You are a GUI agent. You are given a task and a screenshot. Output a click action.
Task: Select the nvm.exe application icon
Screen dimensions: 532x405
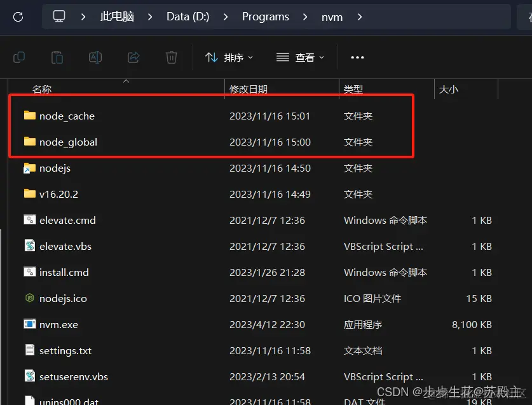point(30,324)
